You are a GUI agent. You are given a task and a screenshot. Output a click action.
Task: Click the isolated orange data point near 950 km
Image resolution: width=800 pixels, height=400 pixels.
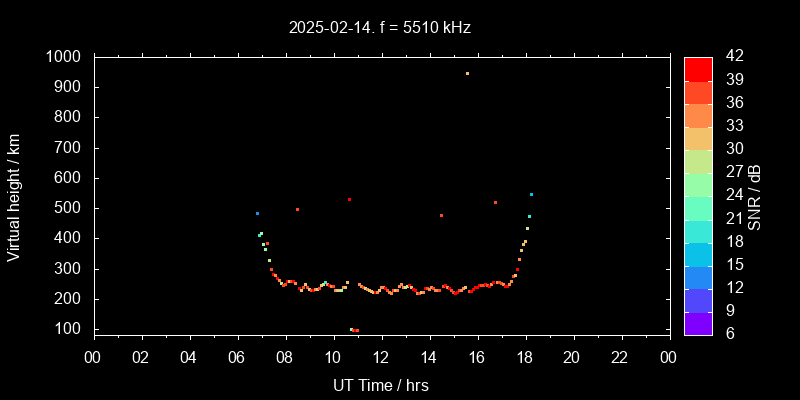click(467, 73)
